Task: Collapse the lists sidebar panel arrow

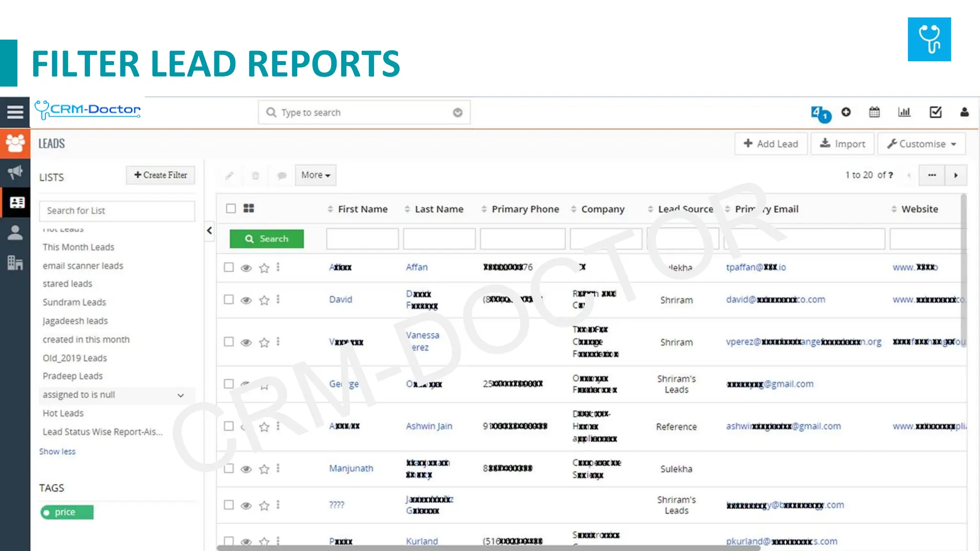Action: point(210,231)
